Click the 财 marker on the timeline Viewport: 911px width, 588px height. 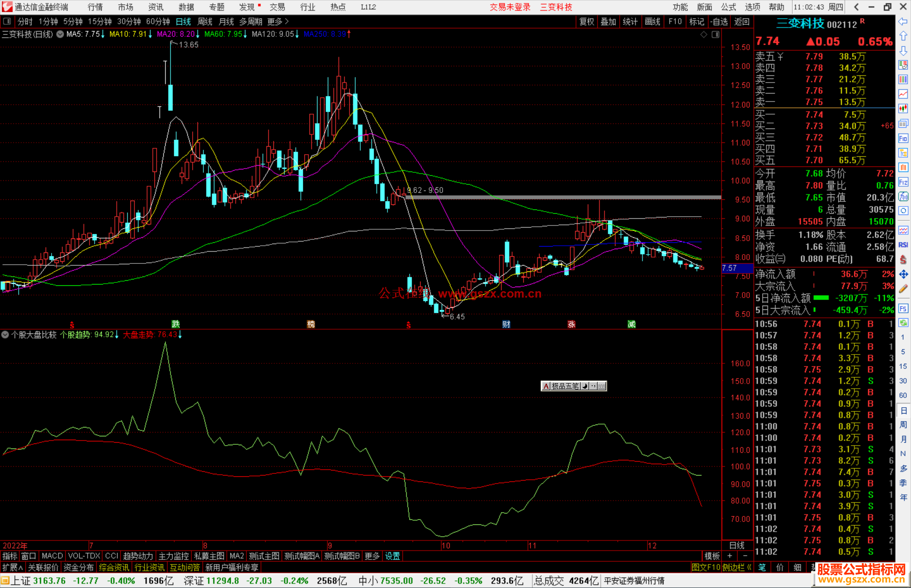(x=506, y=324)
